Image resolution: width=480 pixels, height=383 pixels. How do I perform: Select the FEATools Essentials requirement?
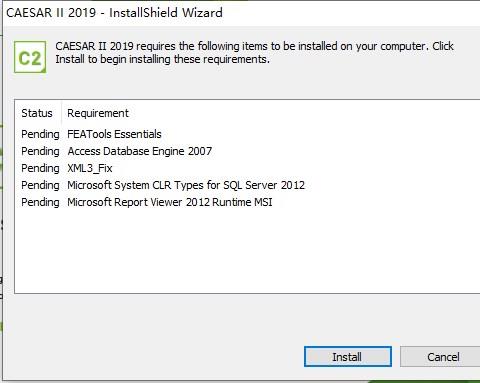pyautogui.click(x=114, y=134)
